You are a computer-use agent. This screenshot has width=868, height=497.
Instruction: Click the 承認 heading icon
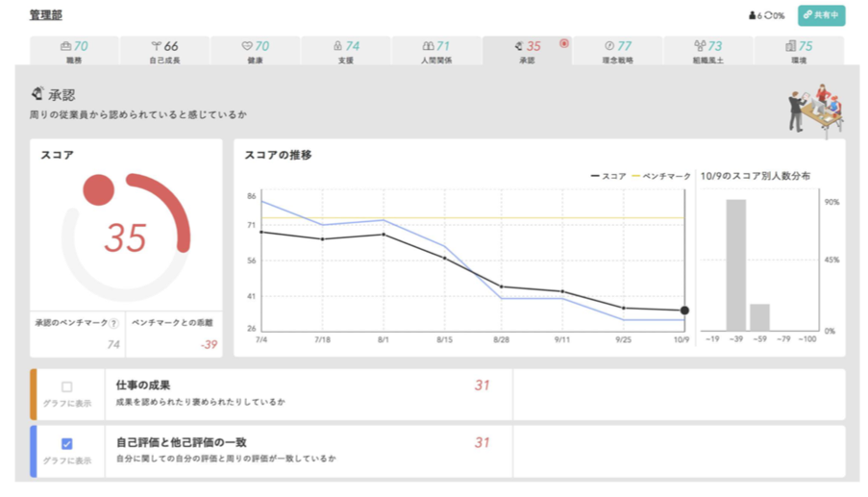tap(37, 93)
